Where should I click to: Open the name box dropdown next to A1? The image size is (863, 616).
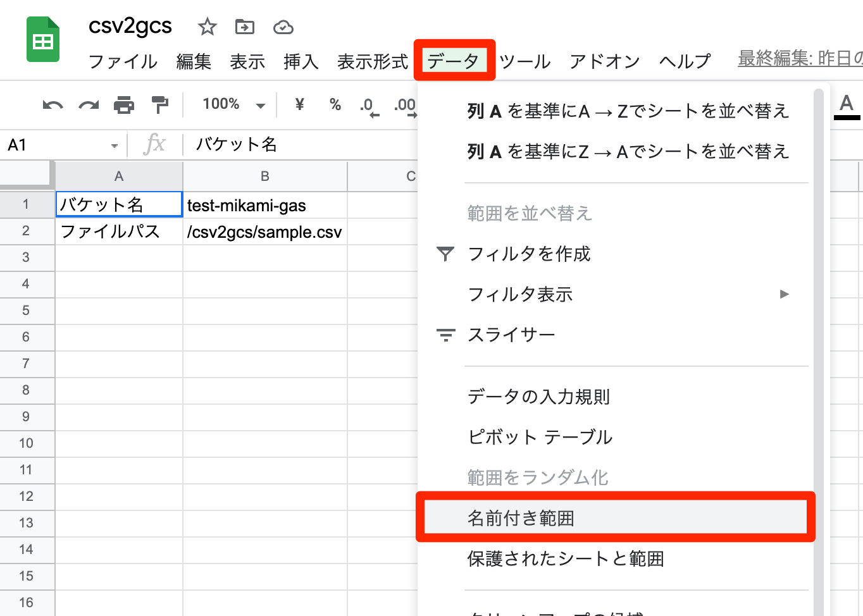click(115, 145)
